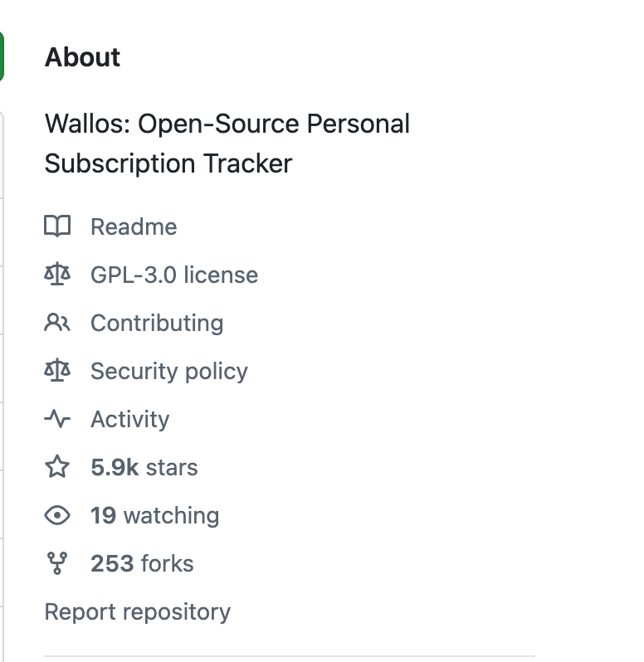Open the Security policy link
This screenshot has height=662, width=644.
(x=169, y=371)
